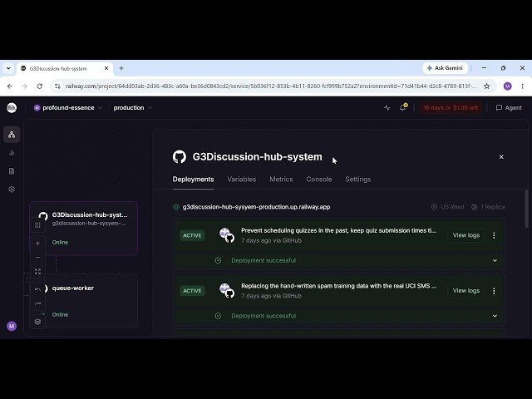This screenshot has height=399, width=532.
Task: Switch to the Variables tab
Action: (242, 180)
